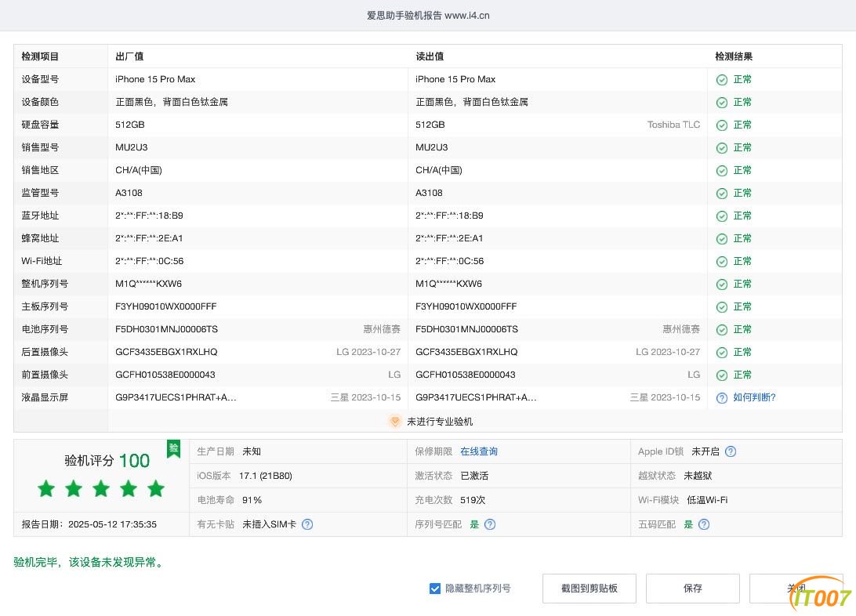This screenshot has height=616, width=856.
Task: Click 验机完毕，该设备未发现异常 message
Action: click(x=89, y=562)
